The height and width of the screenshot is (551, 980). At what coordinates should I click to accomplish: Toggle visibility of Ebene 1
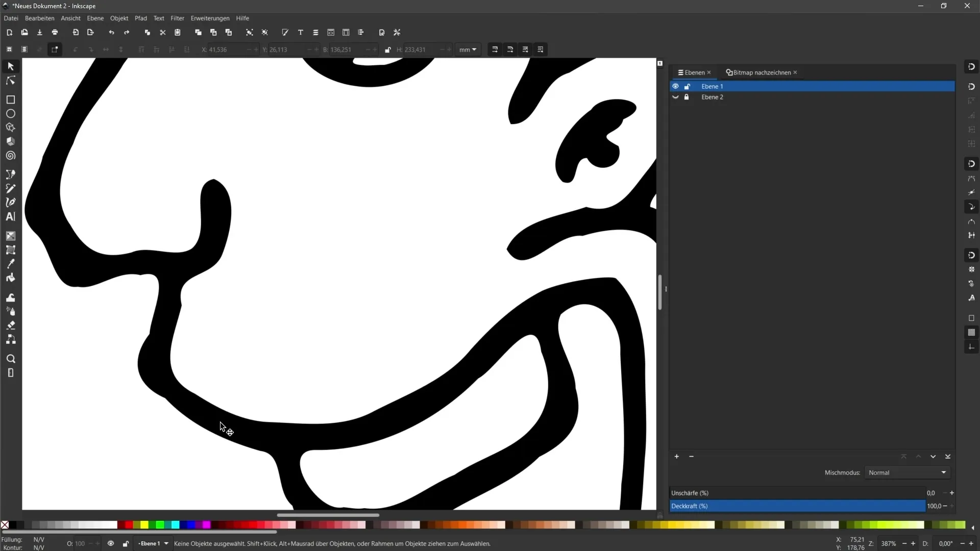(x=675, y=86)
